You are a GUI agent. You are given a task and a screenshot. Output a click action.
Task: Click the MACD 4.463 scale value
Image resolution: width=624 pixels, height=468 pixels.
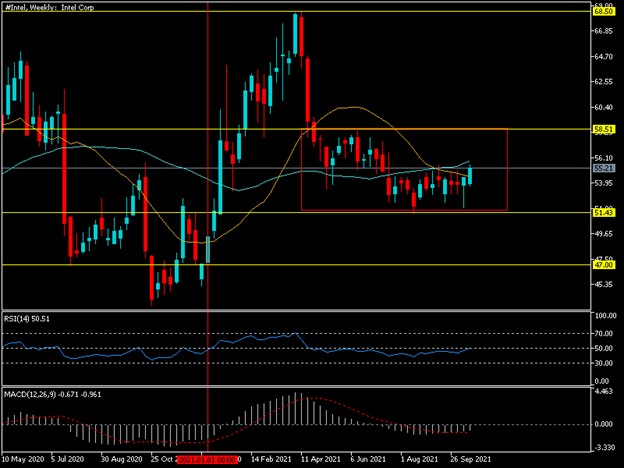click(604, 392)
